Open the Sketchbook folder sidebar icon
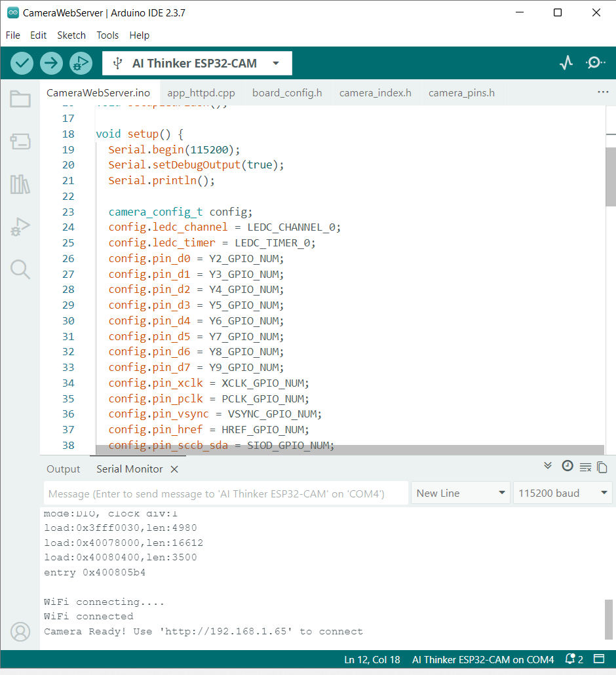Screen dimensions: 616x675 coord(20,98)
